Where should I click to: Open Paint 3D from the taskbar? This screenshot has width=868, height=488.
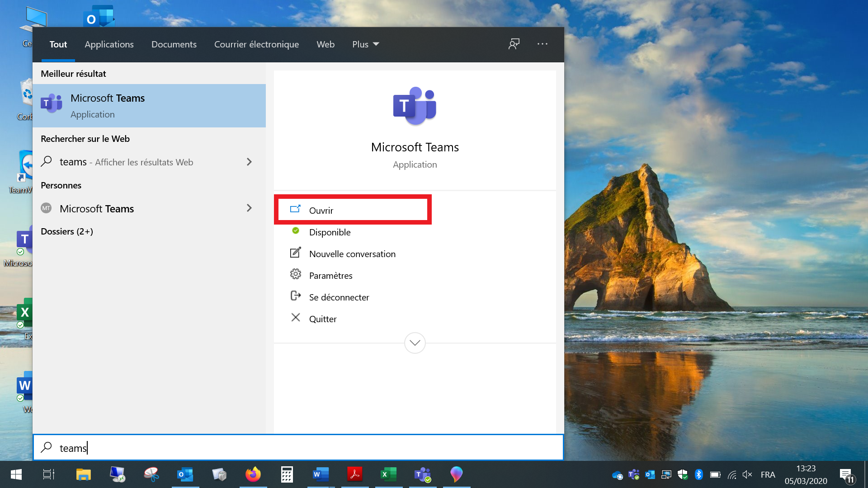pyautogui.click(x=457, y=474)
